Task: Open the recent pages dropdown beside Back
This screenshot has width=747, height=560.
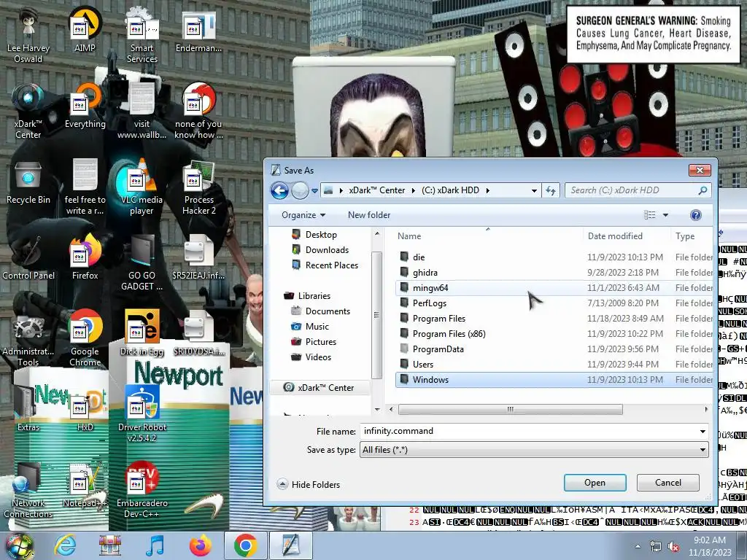Action: click(315, 191)
